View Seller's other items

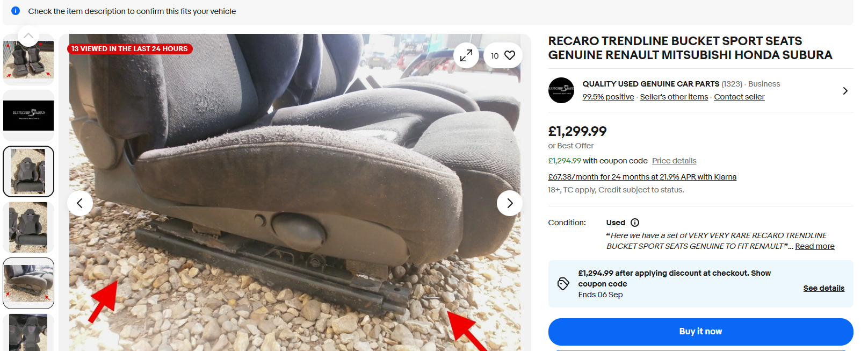click(674, 97)
